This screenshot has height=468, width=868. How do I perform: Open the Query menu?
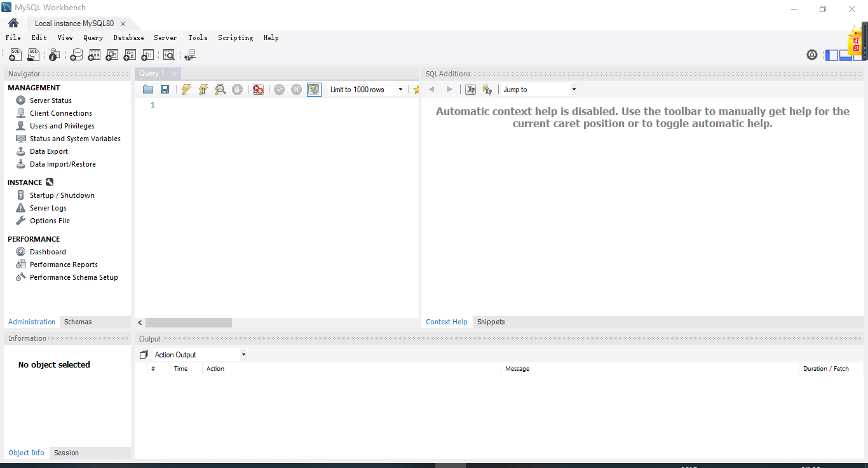93,38
